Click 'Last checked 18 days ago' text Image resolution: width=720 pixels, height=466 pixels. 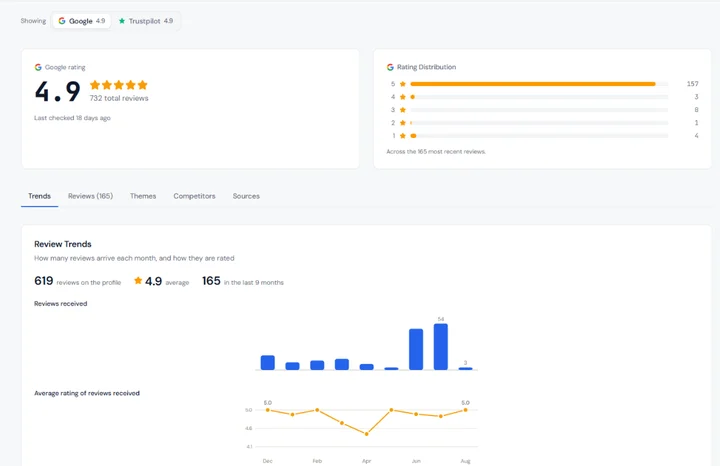tap(72, 118)
